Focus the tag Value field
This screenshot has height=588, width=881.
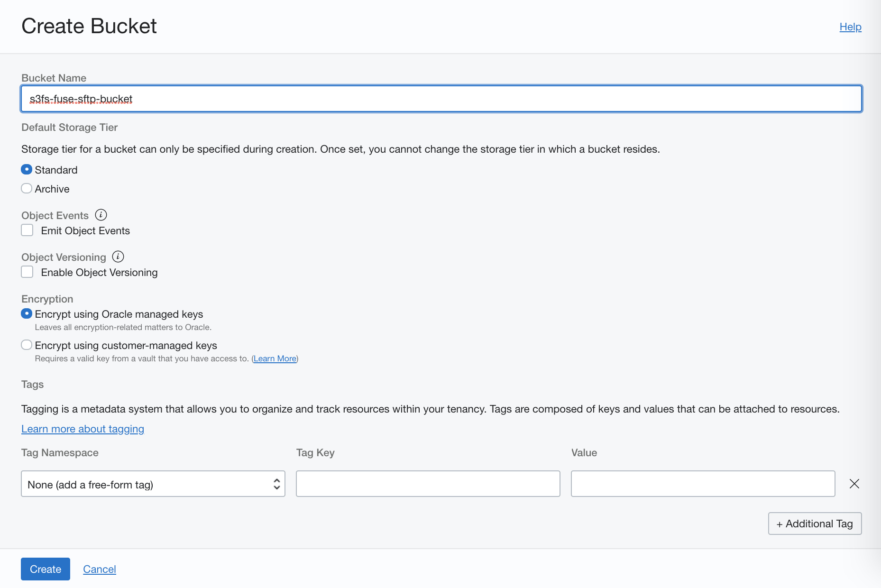(x=703, y=484)
